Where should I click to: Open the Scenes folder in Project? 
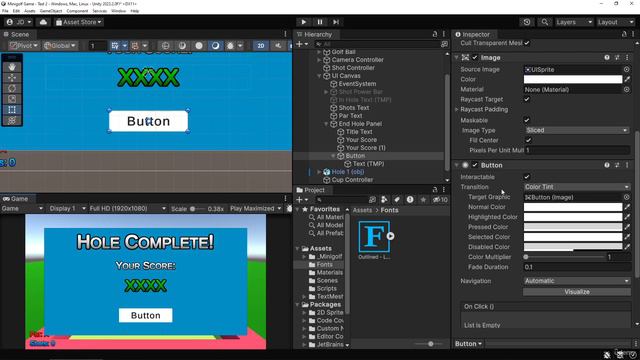[327, 281]
